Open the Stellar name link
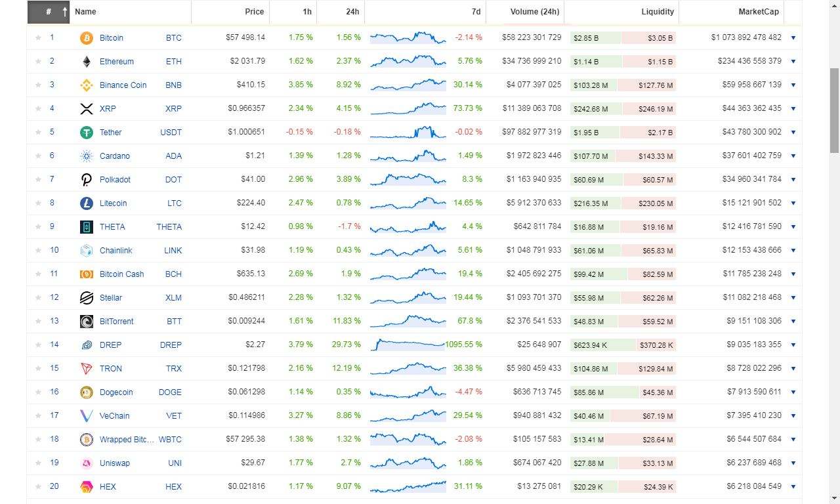 coord(111,298)
